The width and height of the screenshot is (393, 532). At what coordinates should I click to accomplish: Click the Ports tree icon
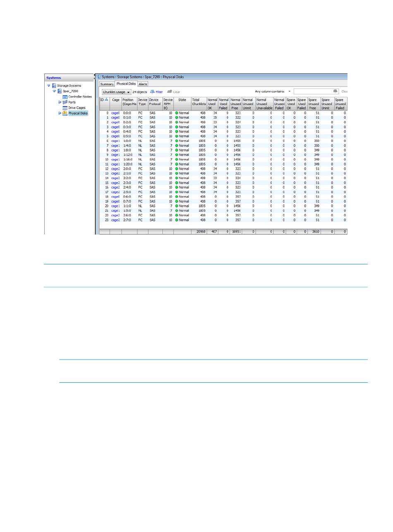(x=65, y=102)
